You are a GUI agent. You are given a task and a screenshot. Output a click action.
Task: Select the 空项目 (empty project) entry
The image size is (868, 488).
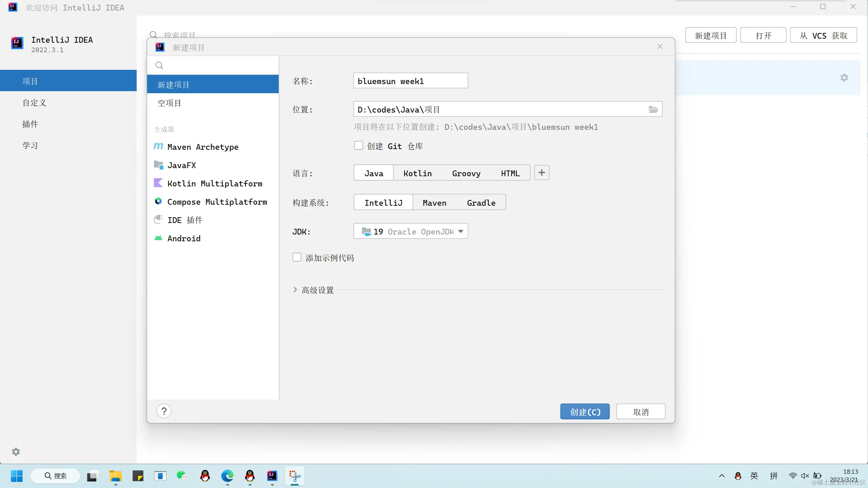pyautogui.click(x=169, y=103)
